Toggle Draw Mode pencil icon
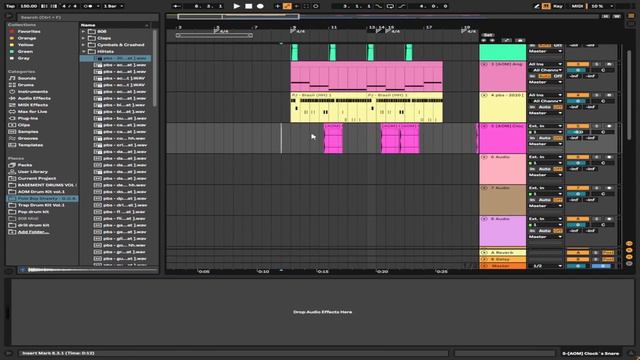 [x=537, y=6]
